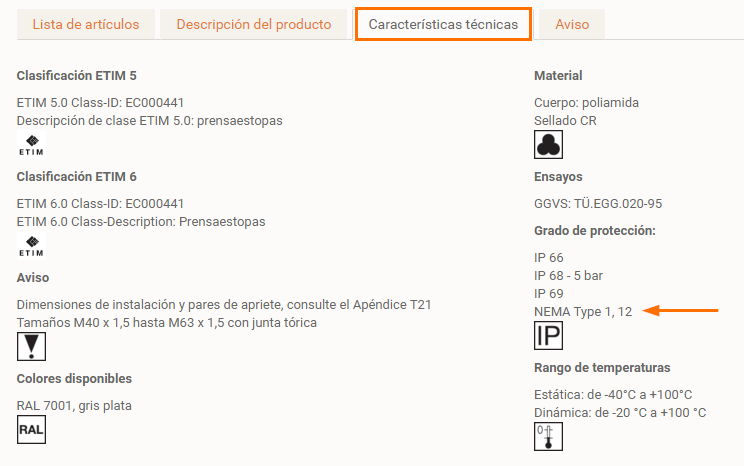
Task: Click the NEMA Type 1, 12 text
Action: point(583,312)
